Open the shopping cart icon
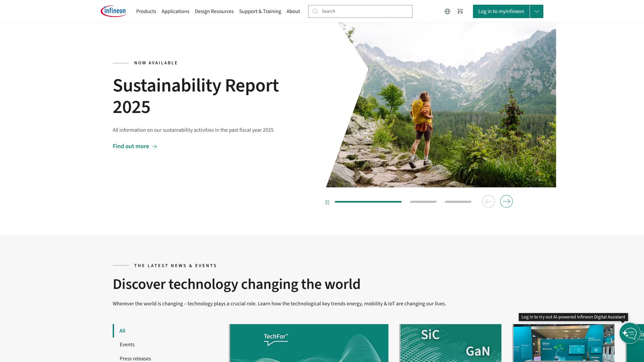Viewport: 644px width, 362px height. [460, 11]
